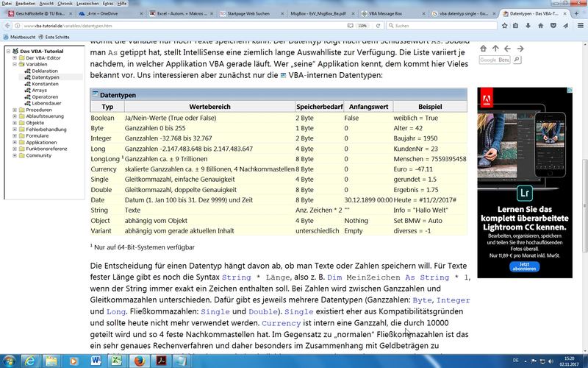
Task: Collapse the Variablen tree node
Action: point(14,64)
